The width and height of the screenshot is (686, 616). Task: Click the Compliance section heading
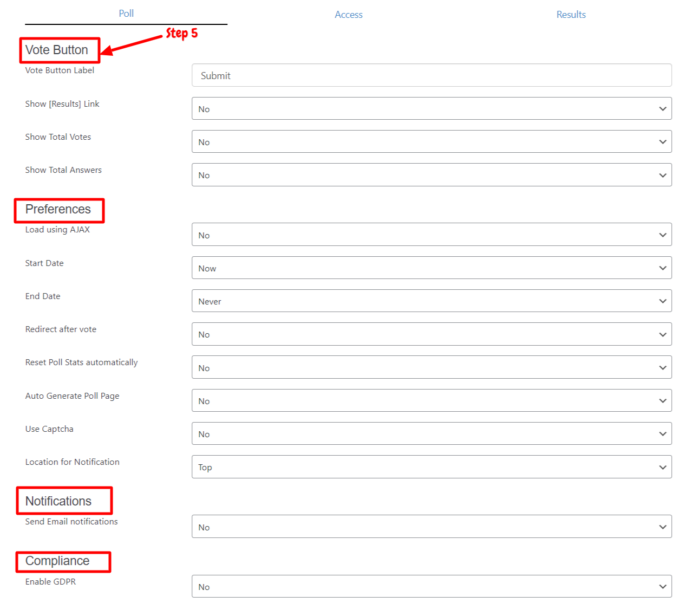(57, 561)
